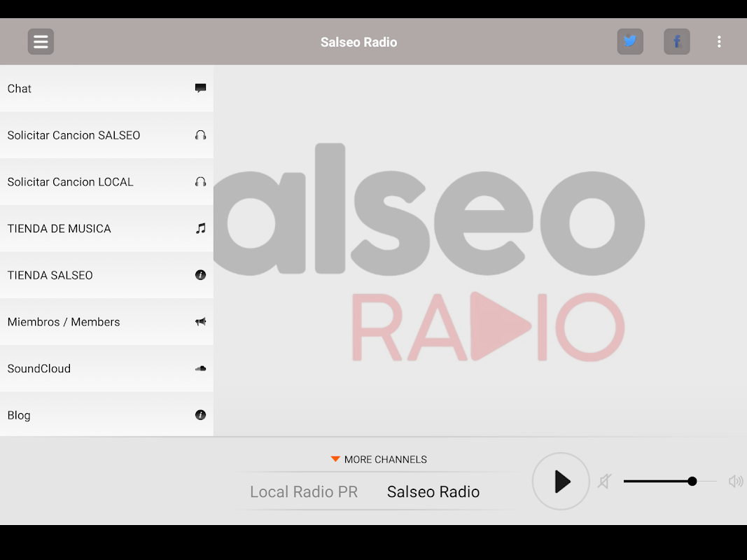The image size is (747, 560).
Task: Click the Salseo Radio logo artwork
Action: tap(429, 252)
